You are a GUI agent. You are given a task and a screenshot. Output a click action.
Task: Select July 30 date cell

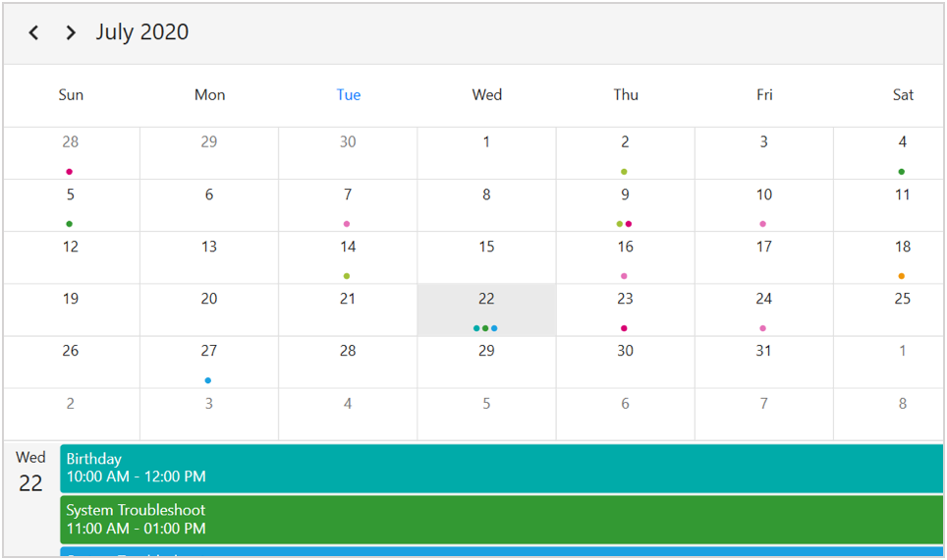625,362
